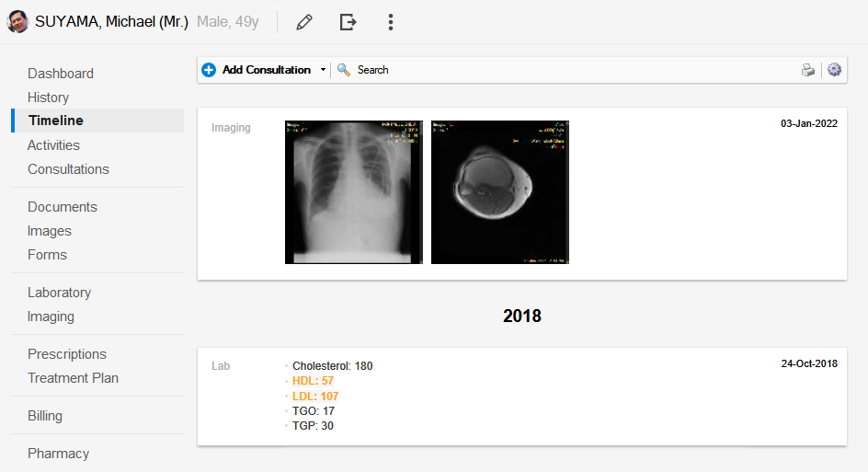Open the three-dot more options menu
Viewport: 868px width, 472px height.
pos(391,22)
